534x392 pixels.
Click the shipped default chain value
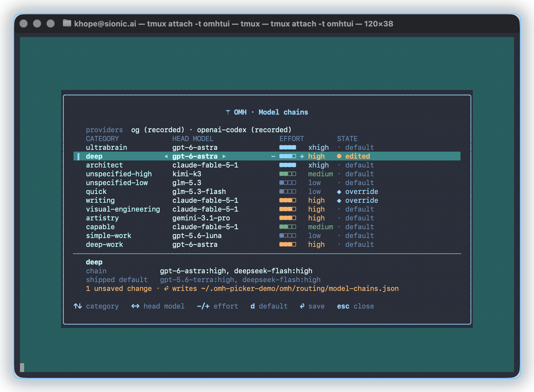[x=240, y=280]
